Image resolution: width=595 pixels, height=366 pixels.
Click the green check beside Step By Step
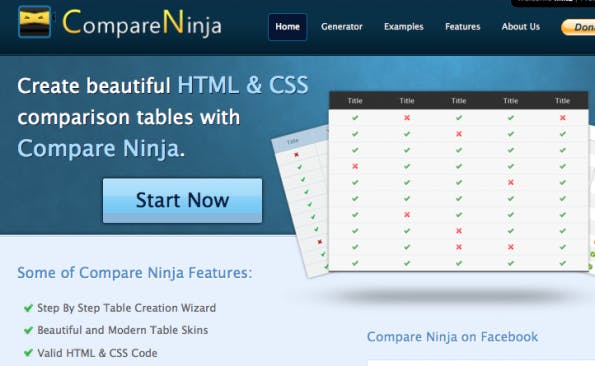click(28, 308)
